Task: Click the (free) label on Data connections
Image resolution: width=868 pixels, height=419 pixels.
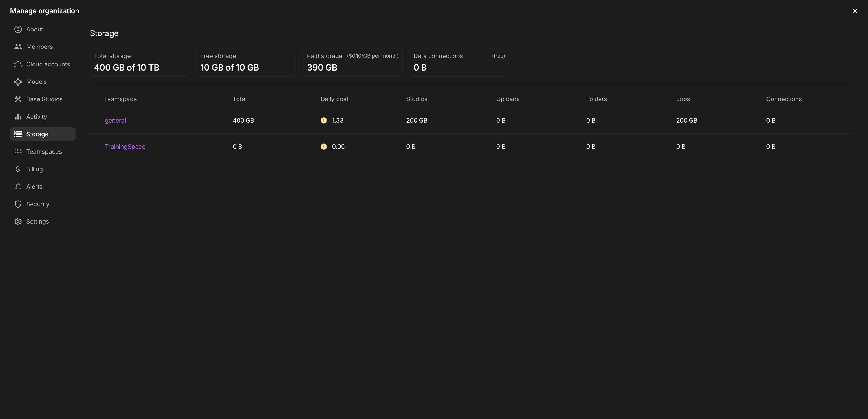Action: pos(498,56)
